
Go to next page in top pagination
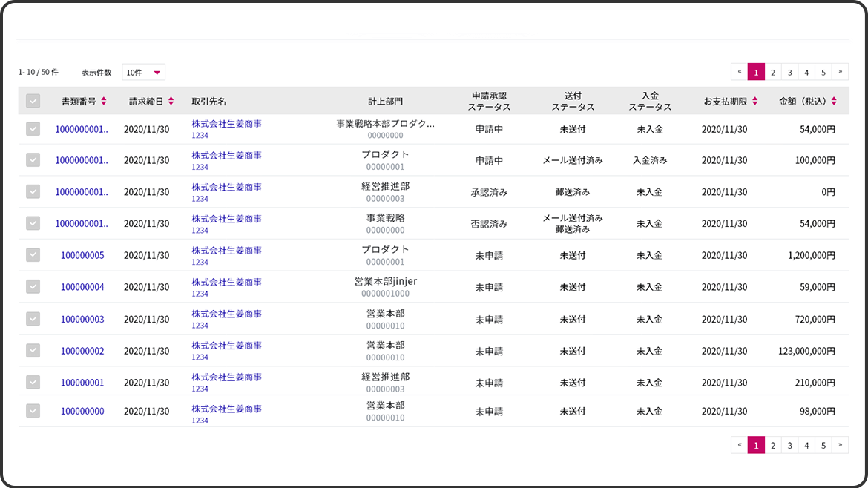tap(840, 72)
